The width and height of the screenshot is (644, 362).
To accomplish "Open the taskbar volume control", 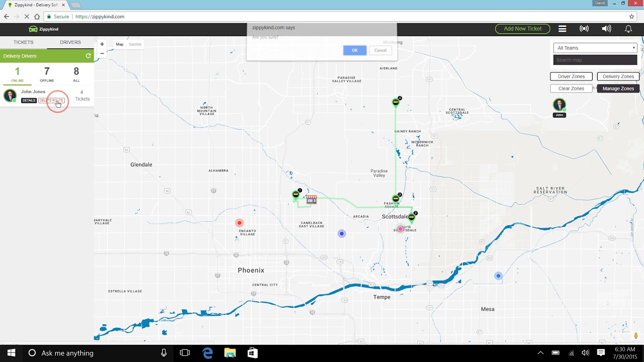I will click(x=585, y=353).
